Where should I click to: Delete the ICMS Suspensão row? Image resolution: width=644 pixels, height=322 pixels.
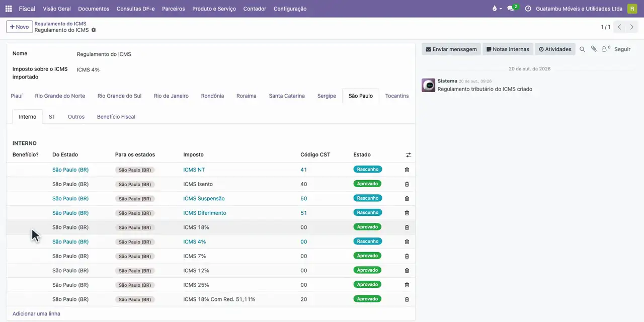(407, 199)
